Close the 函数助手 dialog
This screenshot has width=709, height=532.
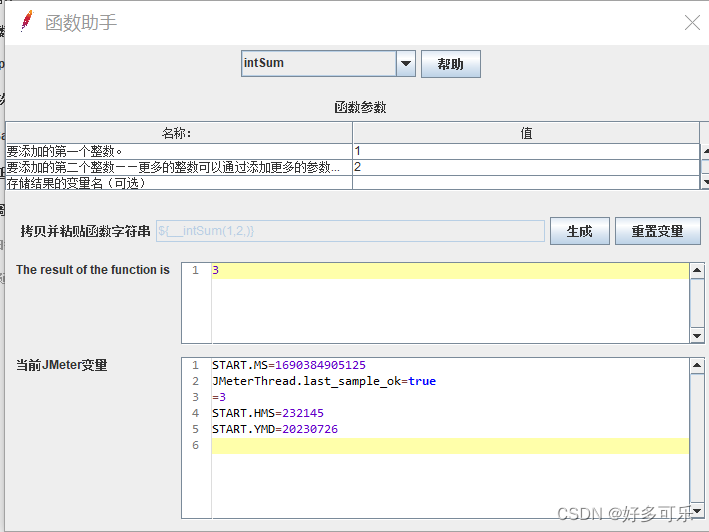pos(692,22)
